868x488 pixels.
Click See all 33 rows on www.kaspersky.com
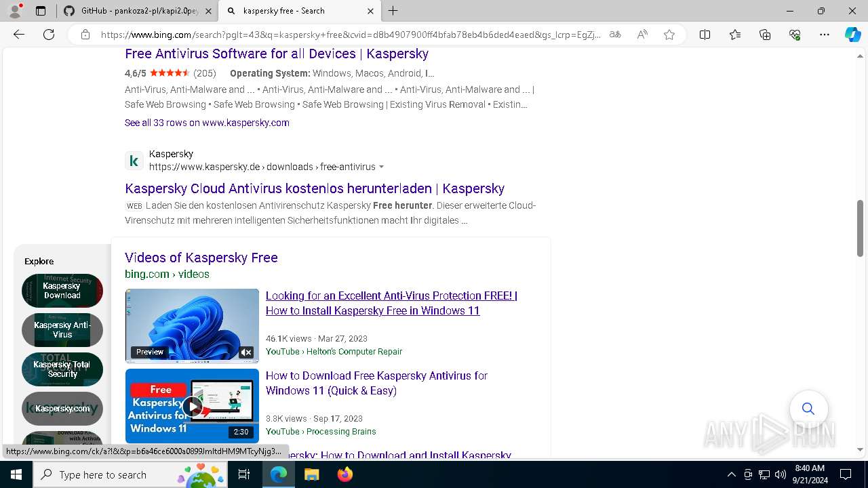207,123
